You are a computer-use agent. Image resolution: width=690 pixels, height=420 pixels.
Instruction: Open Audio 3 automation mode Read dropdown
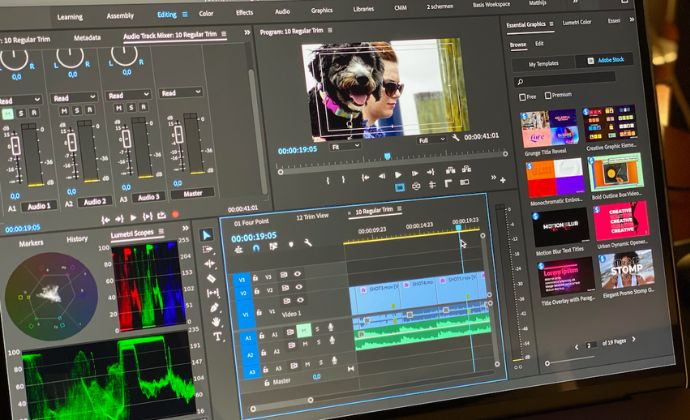coord(129,95)
